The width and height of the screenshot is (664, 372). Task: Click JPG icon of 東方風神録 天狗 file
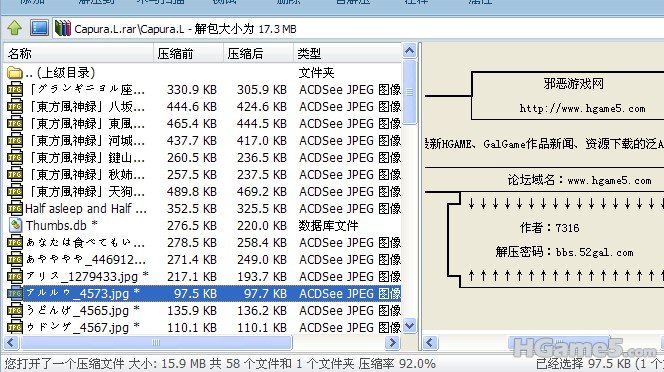(15, 191)
